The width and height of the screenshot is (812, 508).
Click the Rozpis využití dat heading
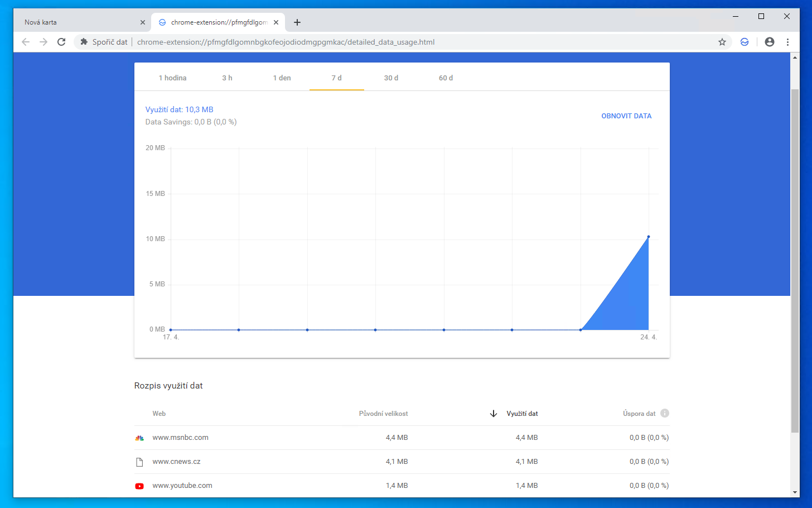point(168,386)
